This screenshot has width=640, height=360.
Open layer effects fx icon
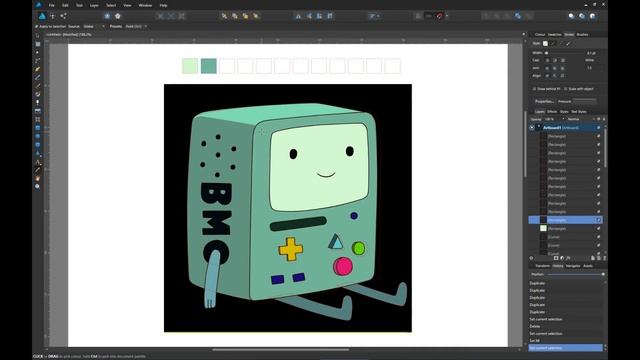point(568,258)
